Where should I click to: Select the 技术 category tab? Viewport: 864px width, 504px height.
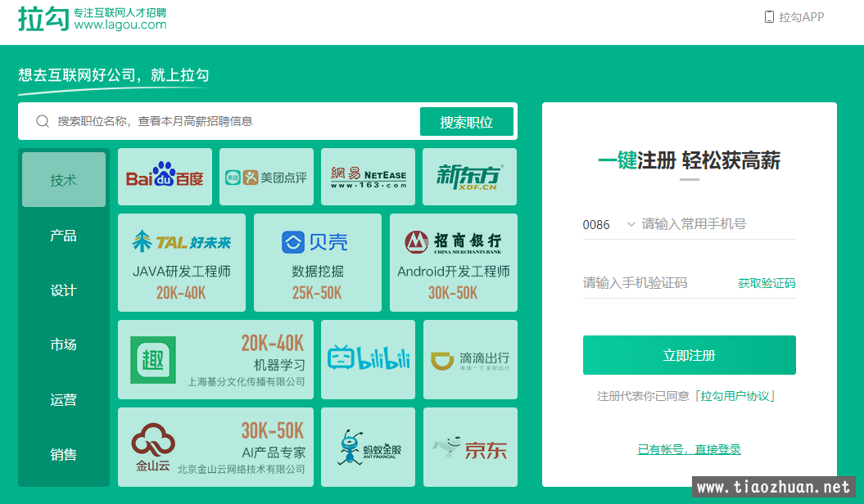[64, 180]
